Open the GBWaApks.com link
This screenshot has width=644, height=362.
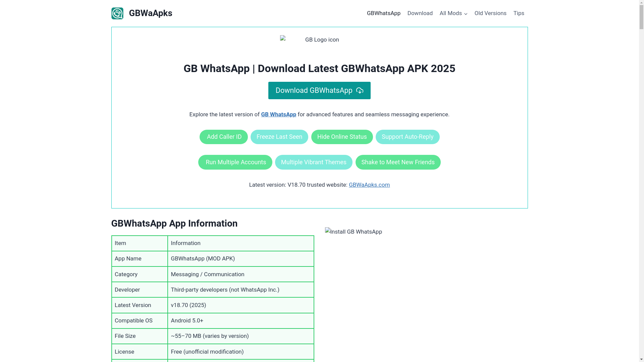(x=369, y=185)
